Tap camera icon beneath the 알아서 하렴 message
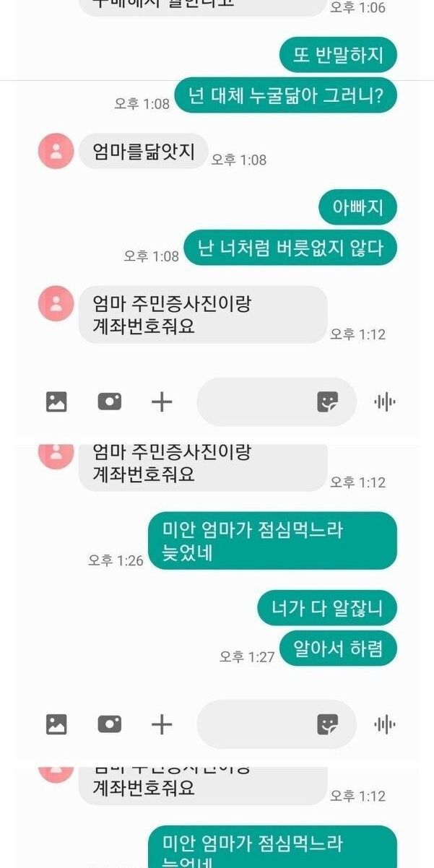434x868 pixels. [x=110, y=724]
